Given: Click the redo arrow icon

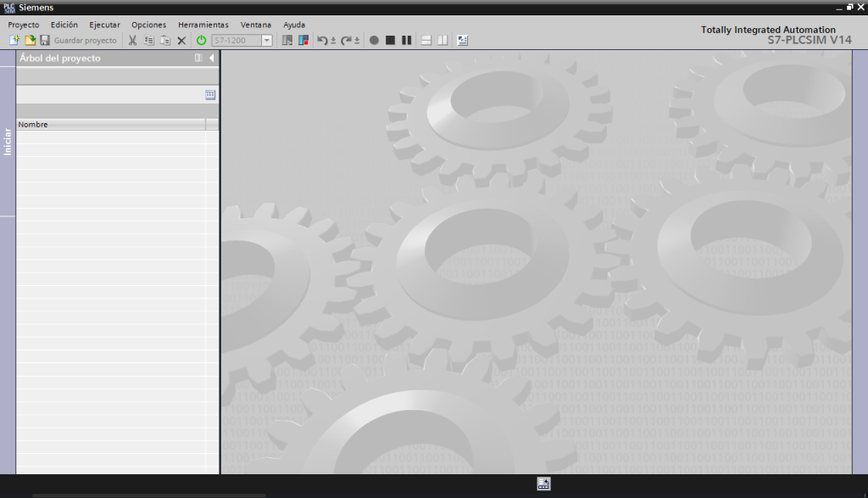Looking at the screenshot, I should [x=346, y=40].
